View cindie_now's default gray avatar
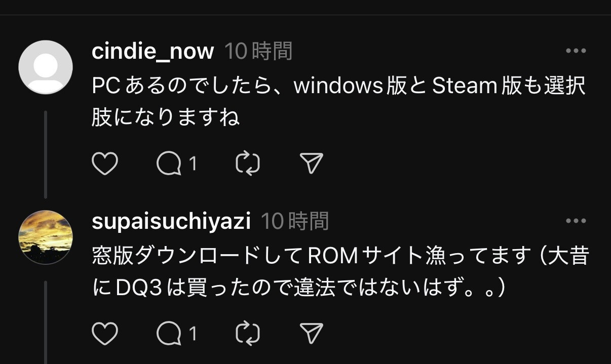 pos(46,67)
